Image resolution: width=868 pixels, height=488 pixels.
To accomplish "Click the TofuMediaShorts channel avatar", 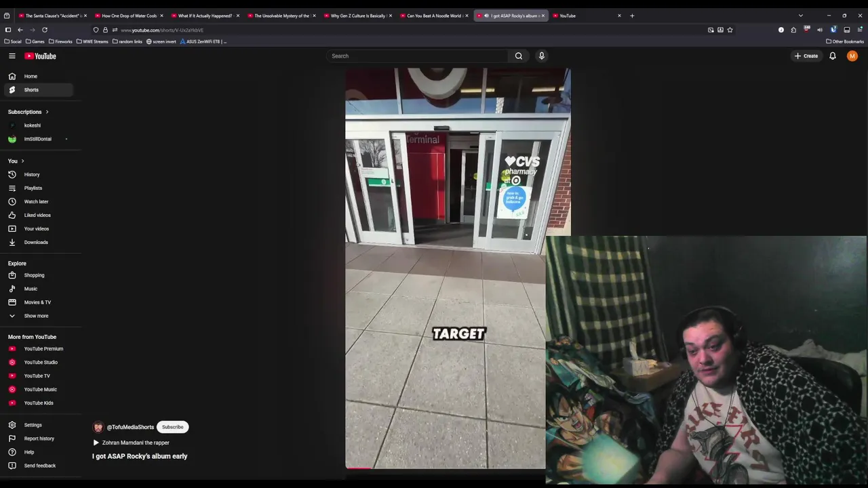I will (x=98, y=427).
